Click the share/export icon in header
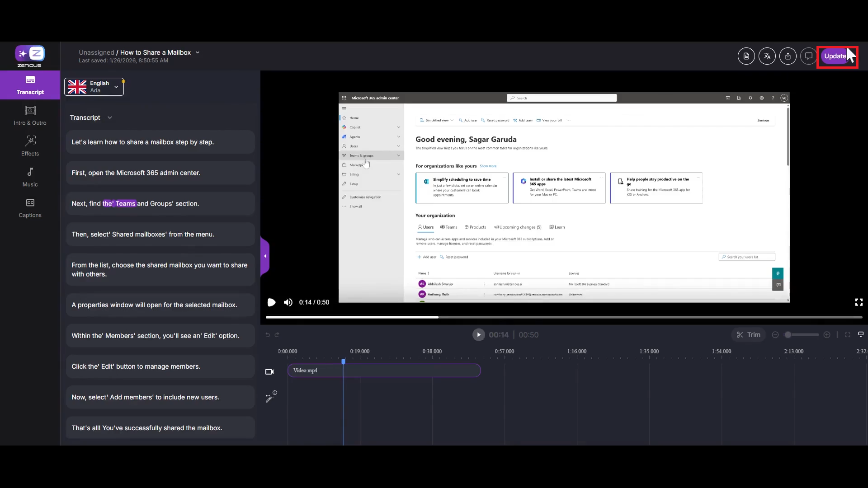The height and width of the screenshot is (488, 868). 788,56
